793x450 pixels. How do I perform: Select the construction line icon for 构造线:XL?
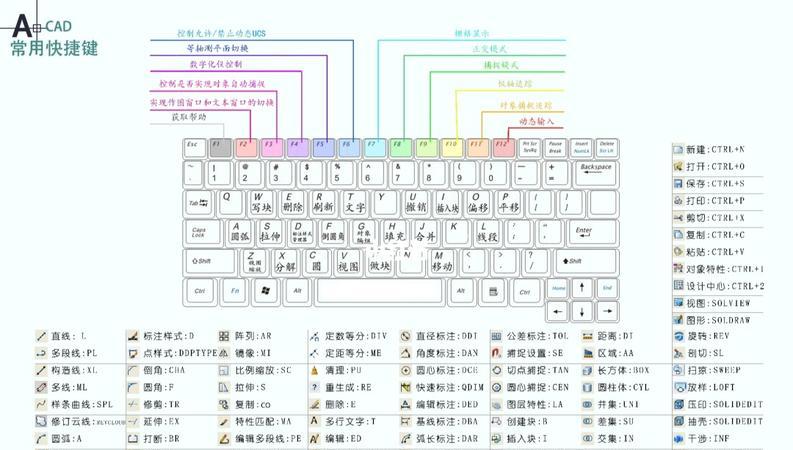[x=41, y=371]
